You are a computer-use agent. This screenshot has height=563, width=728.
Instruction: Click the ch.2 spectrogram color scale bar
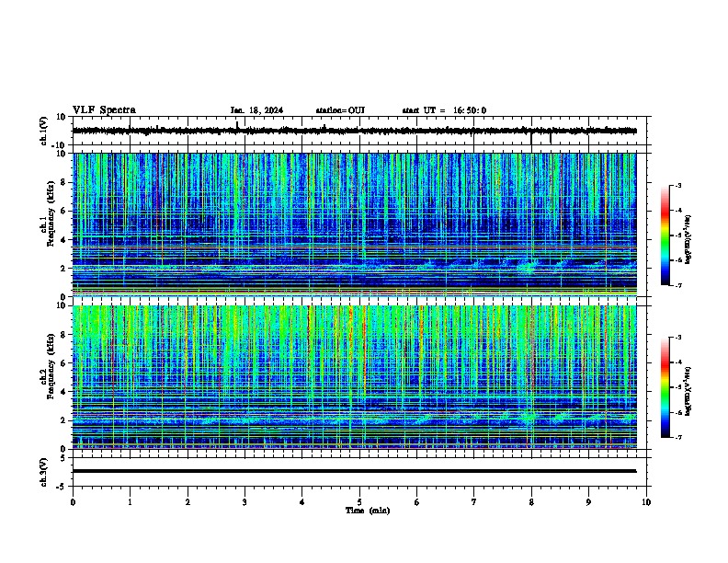tap(665, 387)
